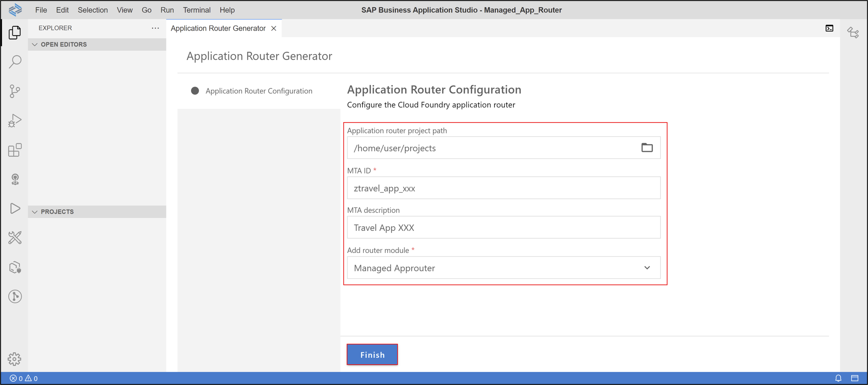Open the crossed tools icon in activity bar
The width and height of the screenshot is (868, 385).
tap(15, 238)
